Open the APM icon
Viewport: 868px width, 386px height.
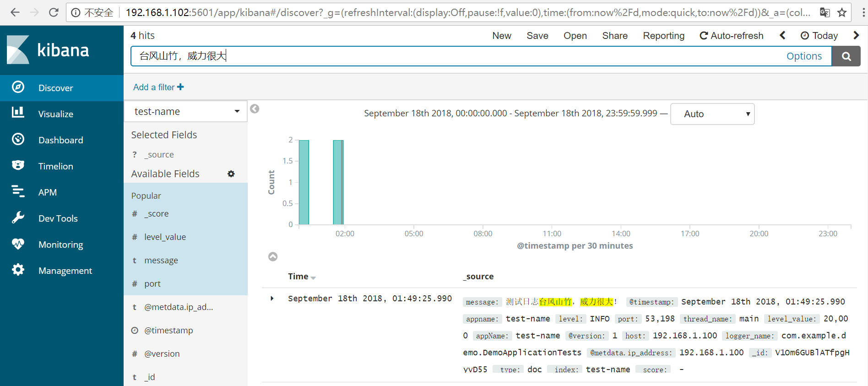[x=18, y=191]
